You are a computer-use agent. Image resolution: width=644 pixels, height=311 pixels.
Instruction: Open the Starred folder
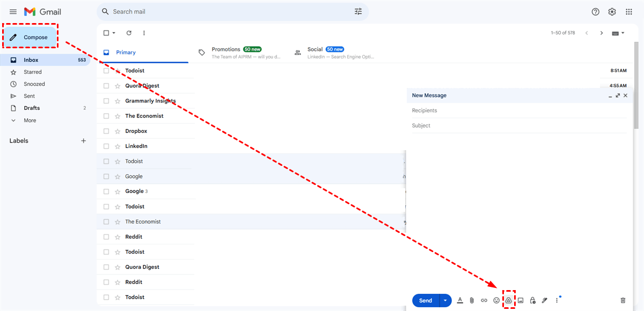click(45, 72)
